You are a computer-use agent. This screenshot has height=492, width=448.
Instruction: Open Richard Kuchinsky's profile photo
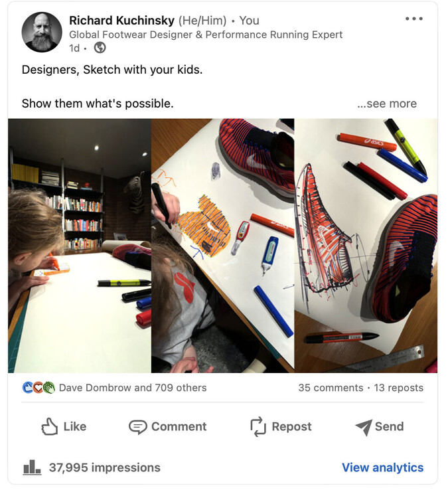point(42,33)
